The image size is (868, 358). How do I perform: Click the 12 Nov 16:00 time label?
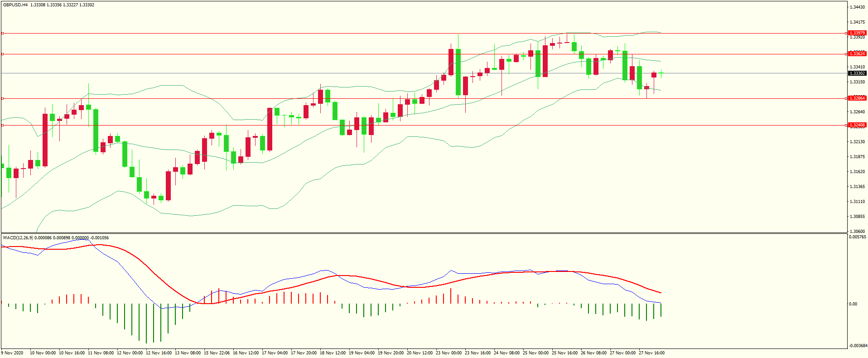point(159,353)
